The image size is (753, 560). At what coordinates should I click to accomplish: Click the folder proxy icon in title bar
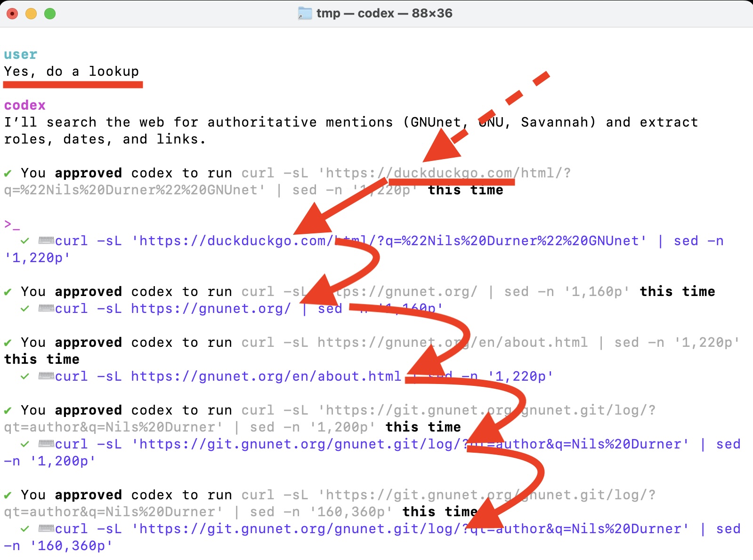pos(305,13)
